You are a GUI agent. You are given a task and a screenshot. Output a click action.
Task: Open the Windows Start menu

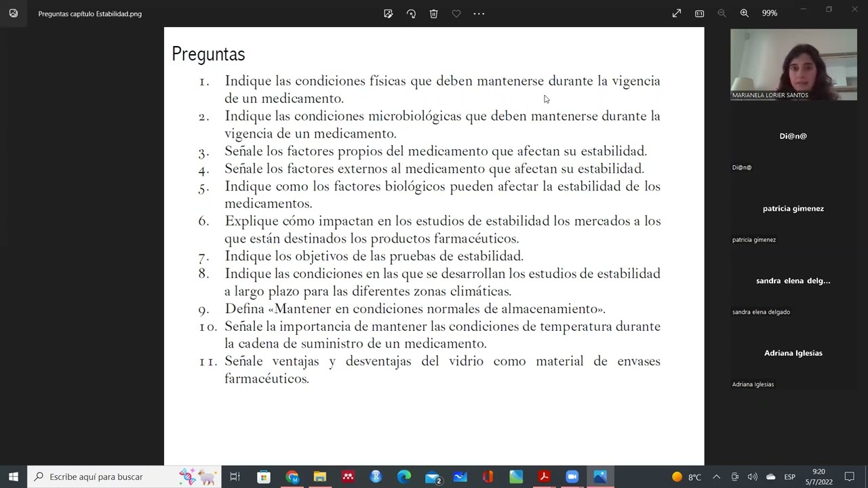click(14, 476)
